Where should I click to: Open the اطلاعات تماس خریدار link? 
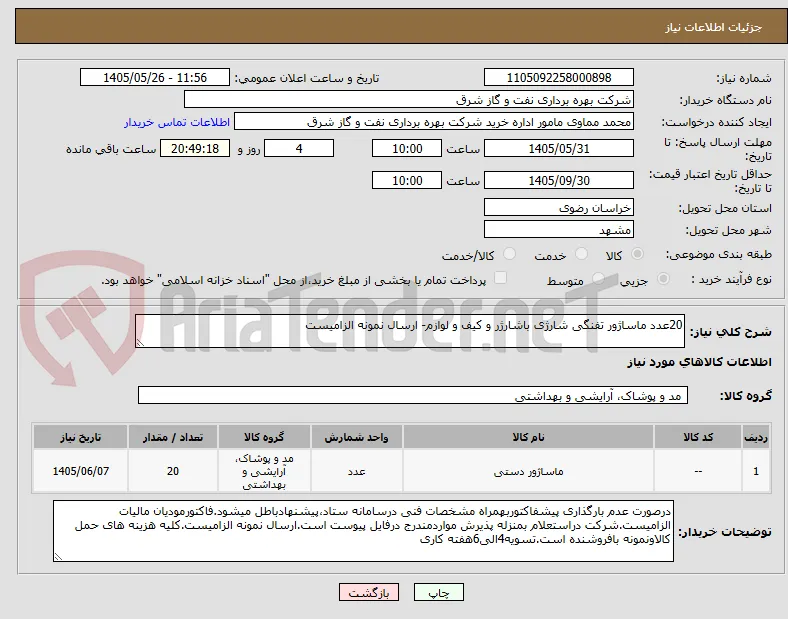(177, 122)
